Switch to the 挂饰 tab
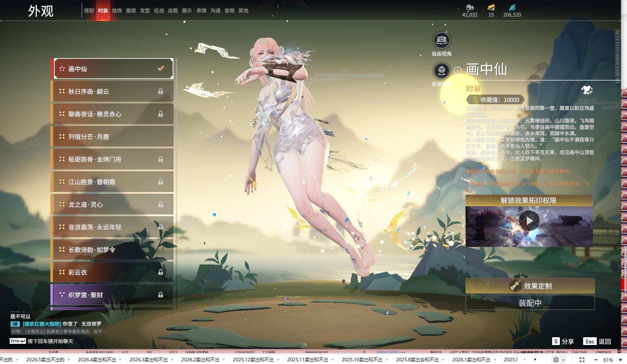The height and width of the screenshot is (364, 627). (x=117, y=10)
